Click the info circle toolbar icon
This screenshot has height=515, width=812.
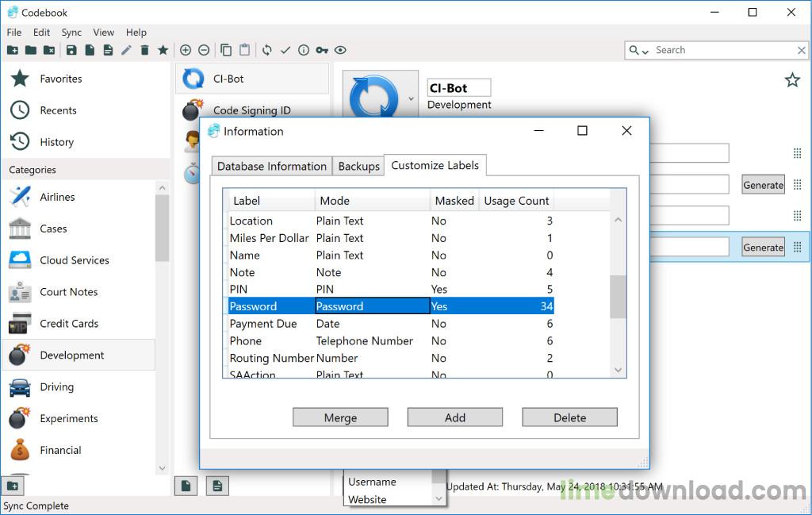click(x=304, y=50)
